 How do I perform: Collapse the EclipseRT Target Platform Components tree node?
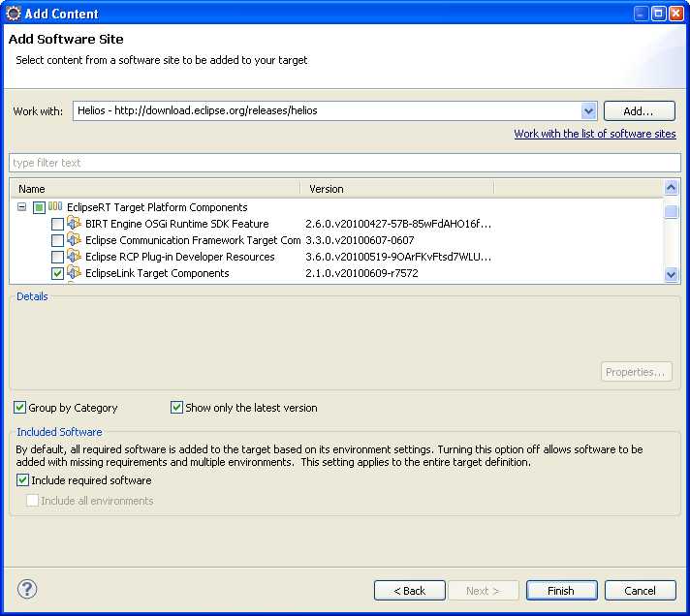tap(21, 206)
